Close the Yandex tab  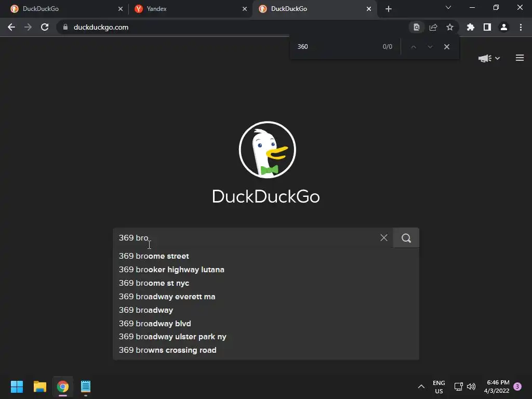[245, 9]
